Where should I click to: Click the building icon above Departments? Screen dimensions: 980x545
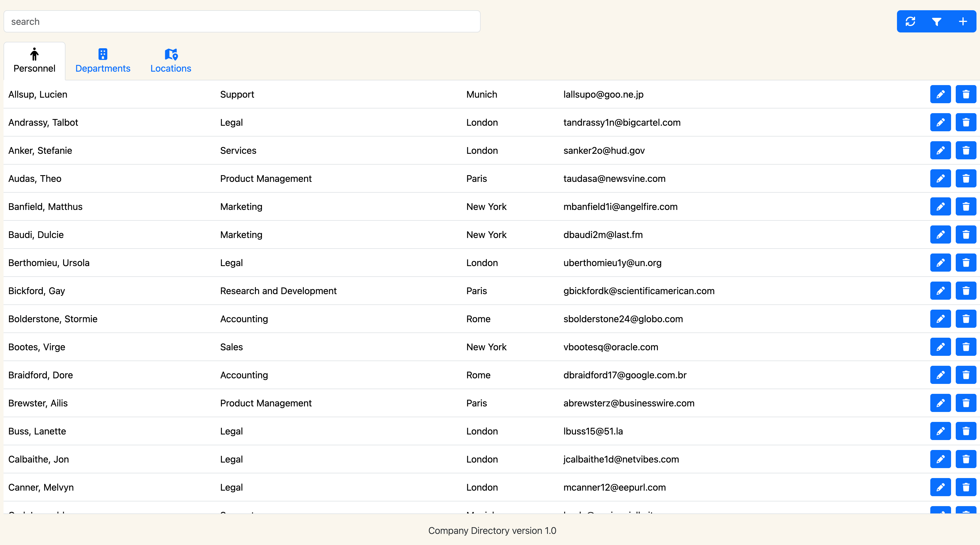103,54
